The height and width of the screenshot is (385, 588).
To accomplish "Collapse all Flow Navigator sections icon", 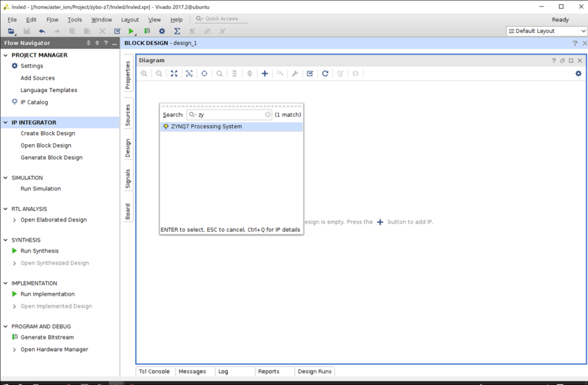I will 88,43.
